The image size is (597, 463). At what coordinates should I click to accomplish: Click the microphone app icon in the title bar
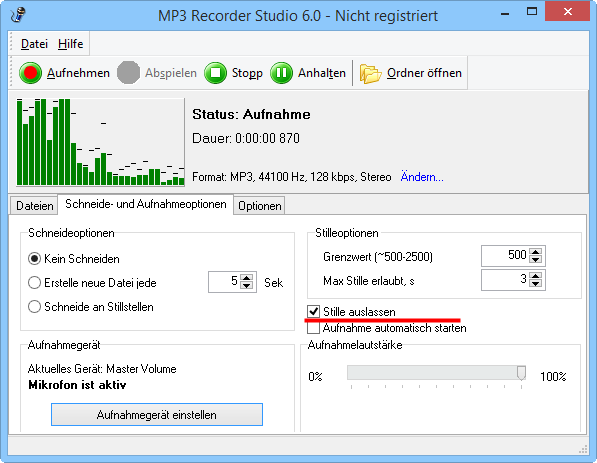(x=18, y=15)
